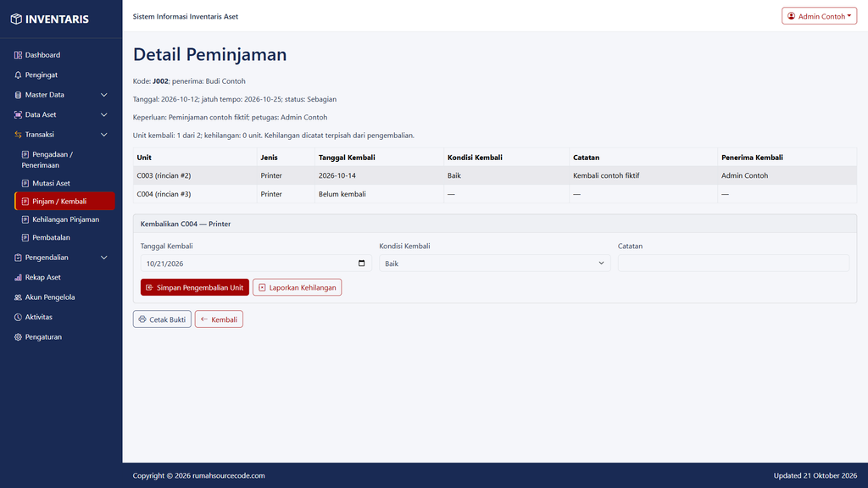Viewport: 868px width, 488px height.
Task: Click the Mutasi Aset document icon
Action: pos(25,183)
